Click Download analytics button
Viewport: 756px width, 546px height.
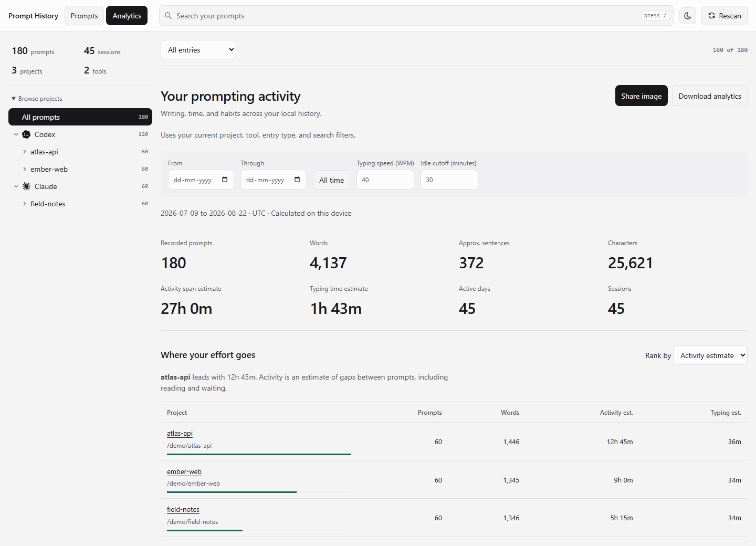point(710,96)
